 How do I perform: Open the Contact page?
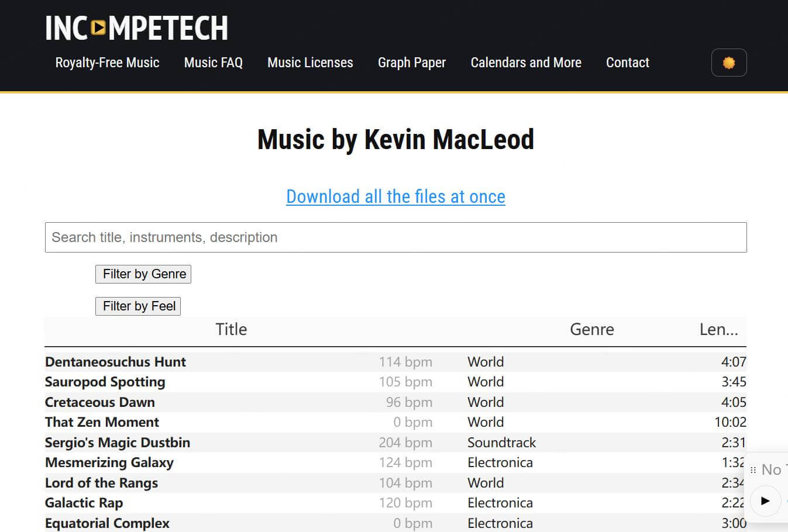[x=627, y=63]
